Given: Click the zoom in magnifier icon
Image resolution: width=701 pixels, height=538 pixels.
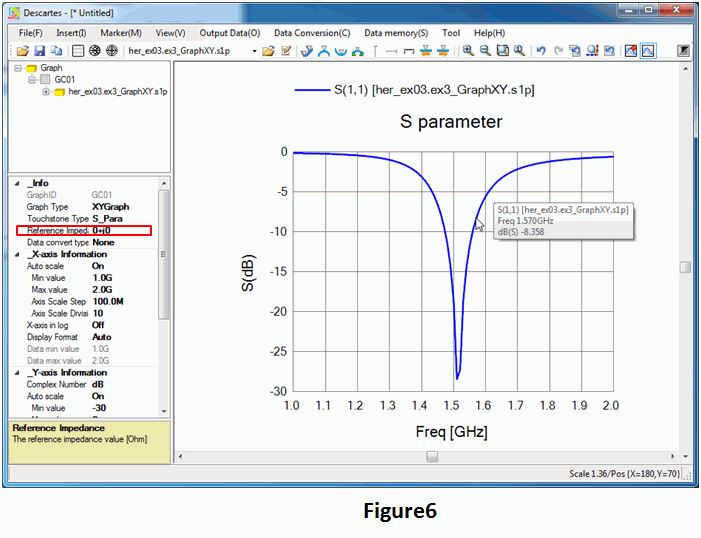Looking at the screenshot, I should (x=468, y=51).
